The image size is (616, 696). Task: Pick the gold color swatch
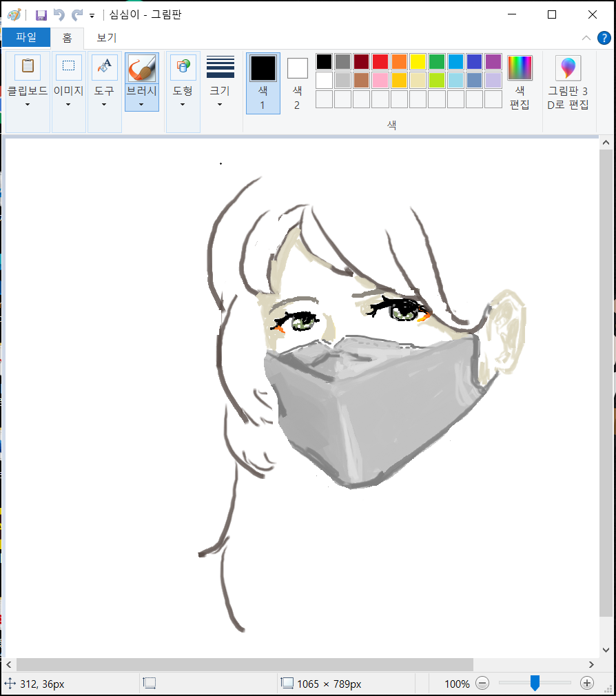coord(400,81)
